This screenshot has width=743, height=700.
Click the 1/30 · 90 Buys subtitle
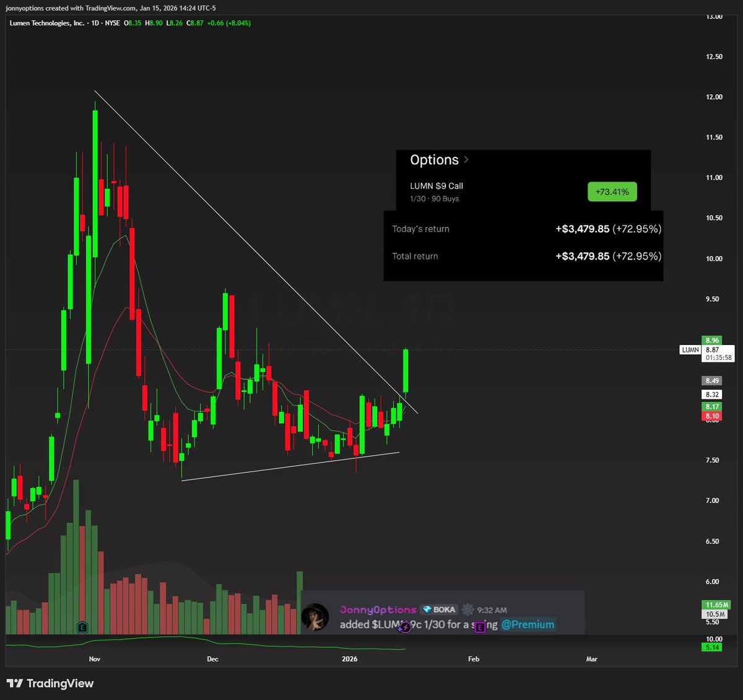pos(435,199)
